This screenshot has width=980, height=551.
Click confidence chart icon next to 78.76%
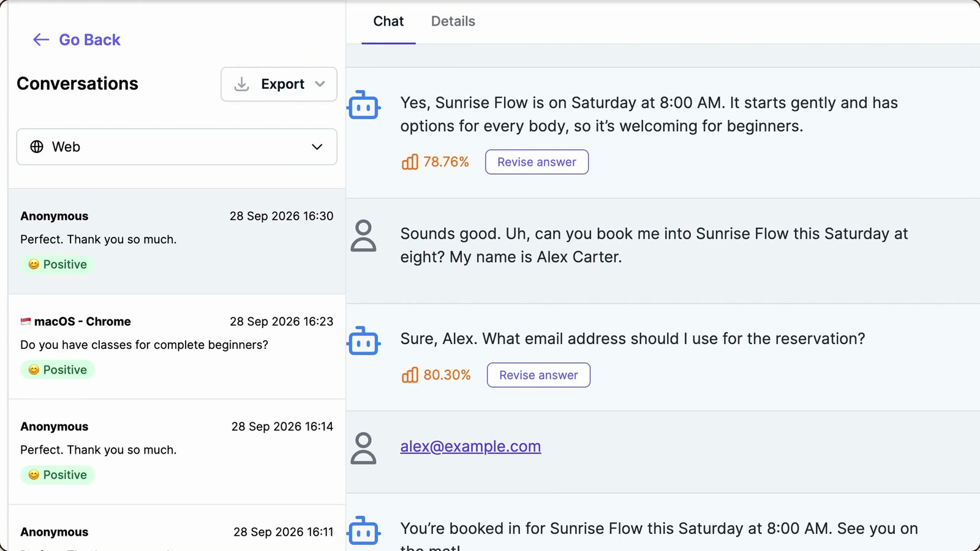coord(410,162)
